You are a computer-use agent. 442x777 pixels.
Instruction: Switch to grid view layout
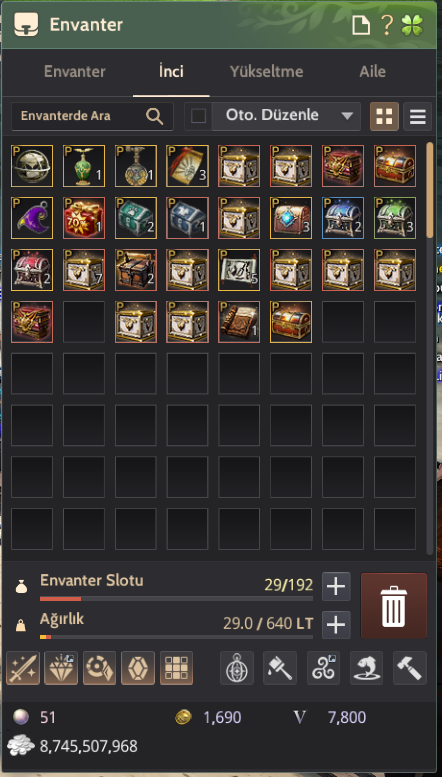pos(384,116)
